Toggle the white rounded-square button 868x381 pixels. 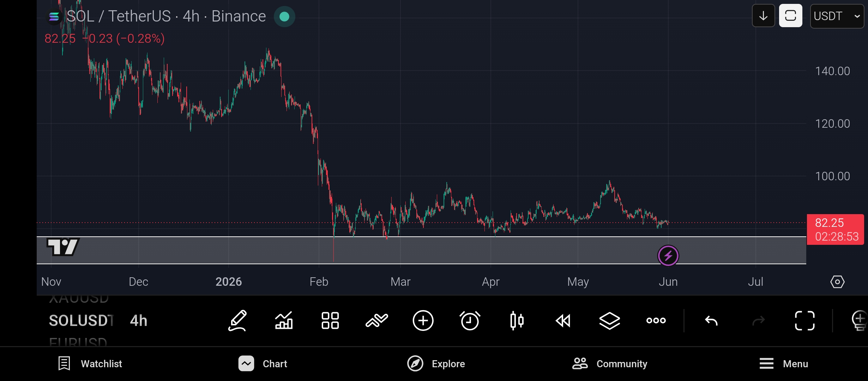pyautogui.click(x=791, y=16)
